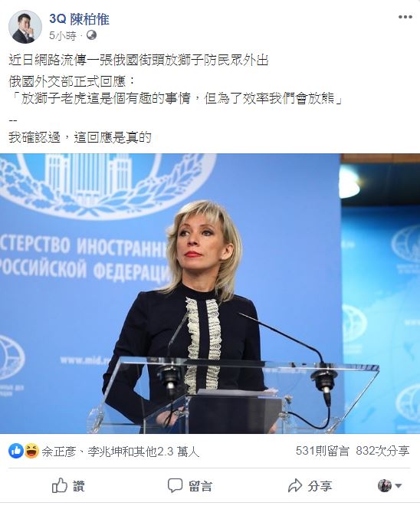The width and height of the screenshot is (420, 506).
Task: Open 3Q 陳柏惟 profile picture
Action: 25,27
